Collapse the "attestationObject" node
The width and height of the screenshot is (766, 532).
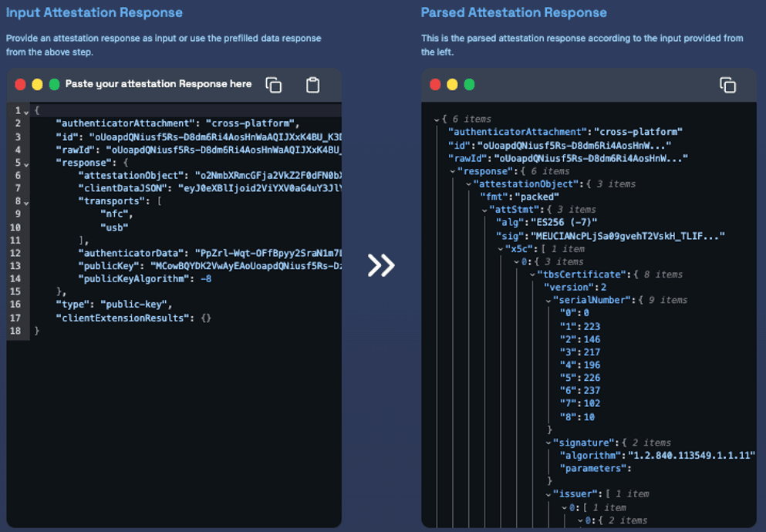468,184
